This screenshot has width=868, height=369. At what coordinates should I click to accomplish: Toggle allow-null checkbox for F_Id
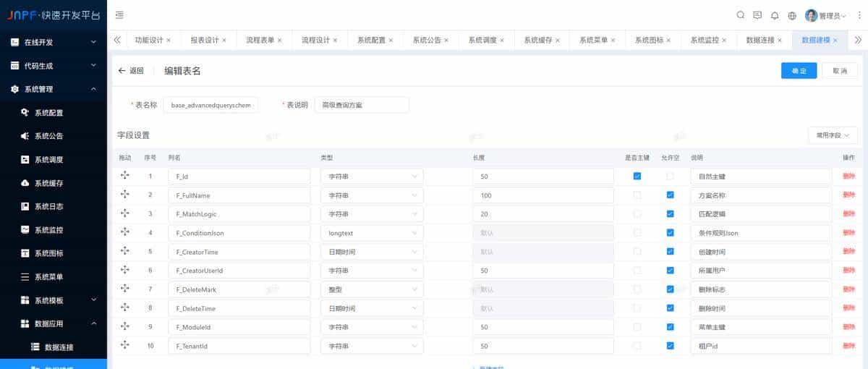coord(670,176)
